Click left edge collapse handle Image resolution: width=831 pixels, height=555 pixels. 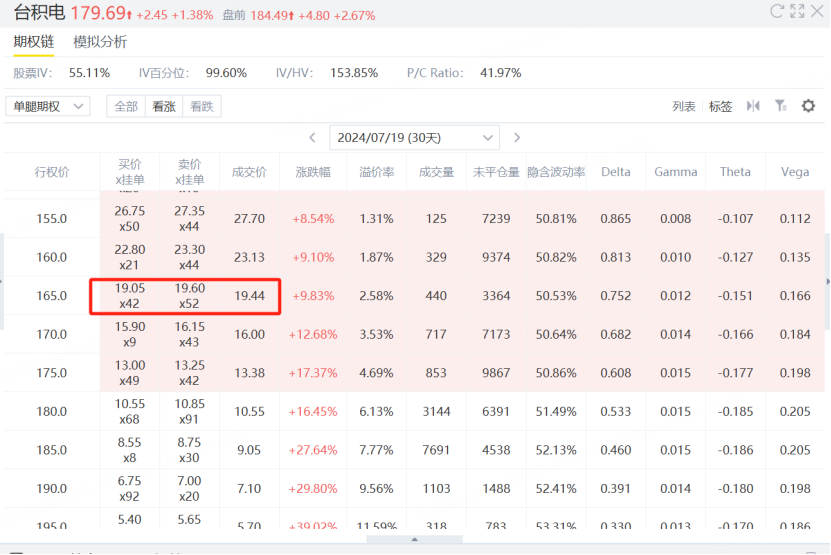(x=2, y=281)
